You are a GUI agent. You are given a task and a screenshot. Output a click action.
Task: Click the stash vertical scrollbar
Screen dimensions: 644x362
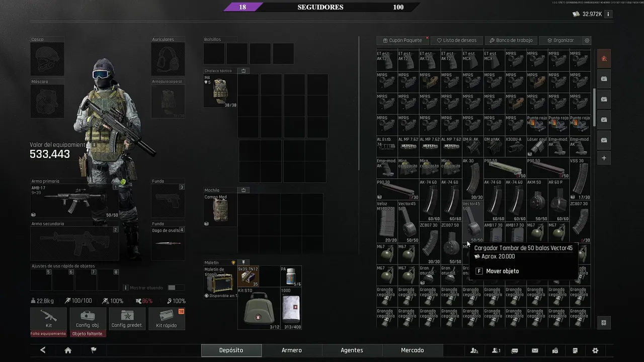[594, 108]
